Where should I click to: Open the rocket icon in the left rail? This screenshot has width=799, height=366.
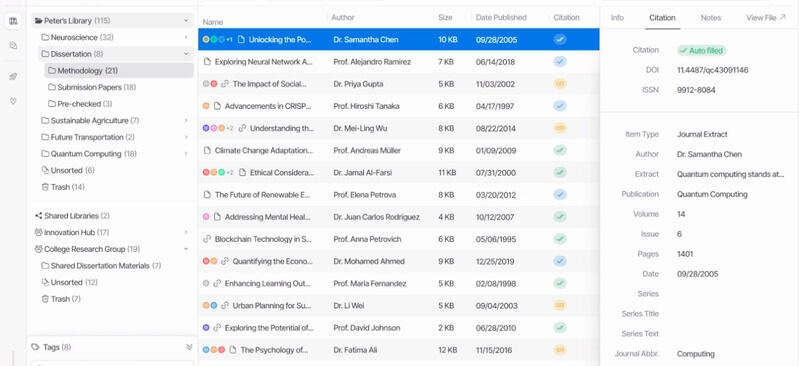13,76
